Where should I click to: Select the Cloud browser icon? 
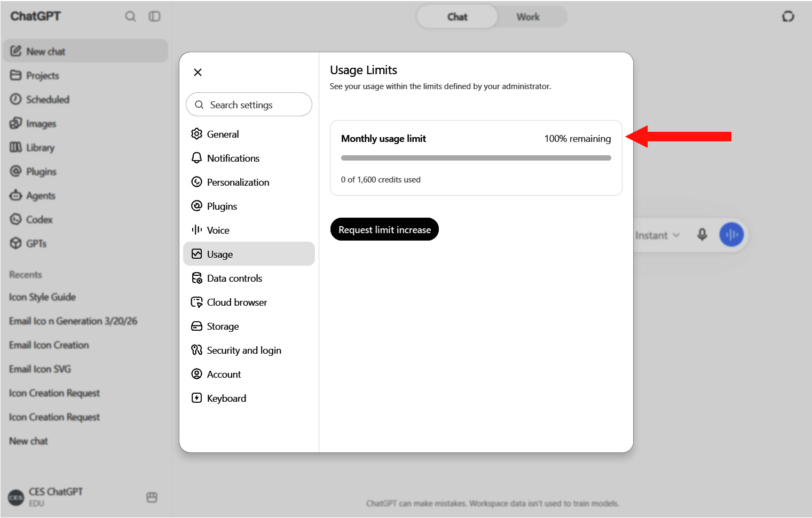(196, 302)
